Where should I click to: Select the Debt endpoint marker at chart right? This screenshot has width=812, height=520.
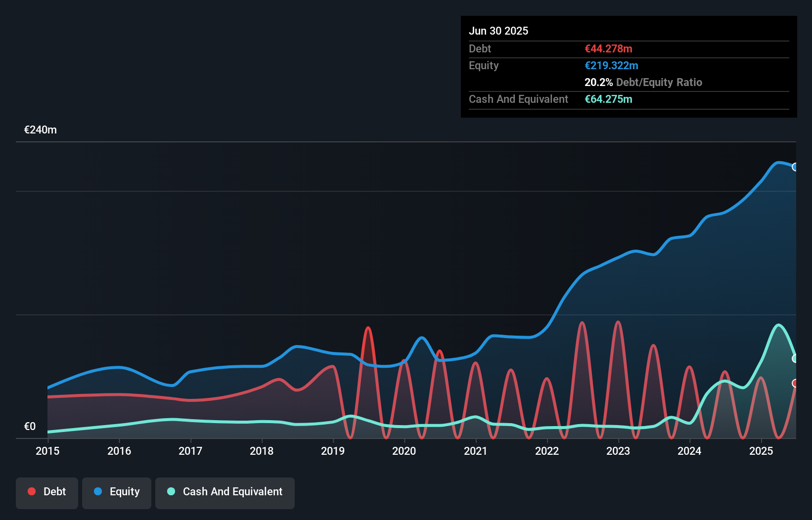point(795,382)
